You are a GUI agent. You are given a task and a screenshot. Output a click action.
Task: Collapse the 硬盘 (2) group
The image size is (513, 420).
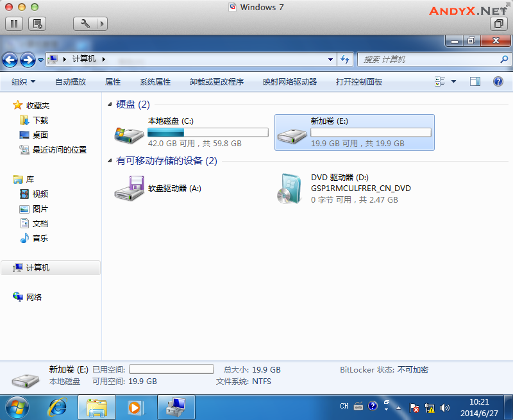click(x=110, y=105)
